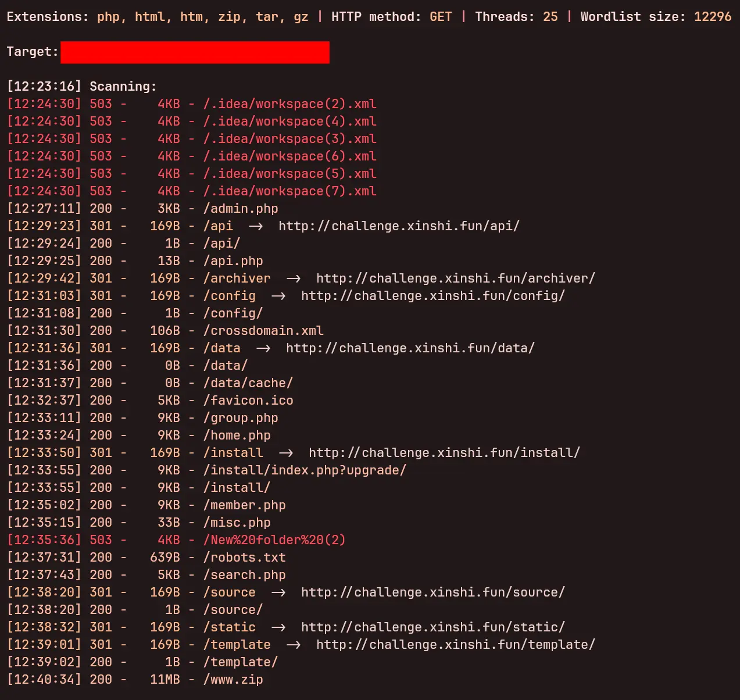This screenshot has height=700, width=740.
Task: Click the redacted red Target block
Action: pyautogui.click(x=195, y=52)
